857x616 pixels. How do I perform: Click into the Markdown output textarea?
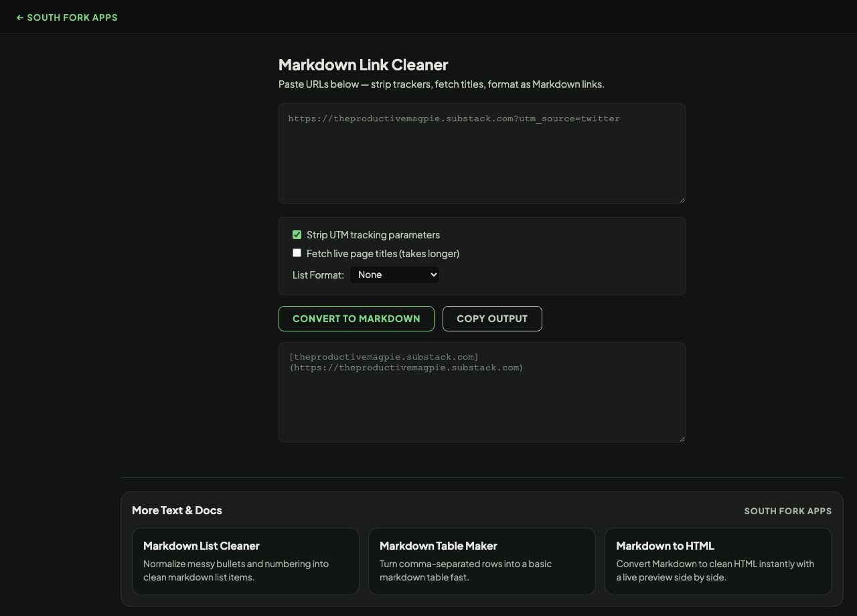tap(482, 392)
